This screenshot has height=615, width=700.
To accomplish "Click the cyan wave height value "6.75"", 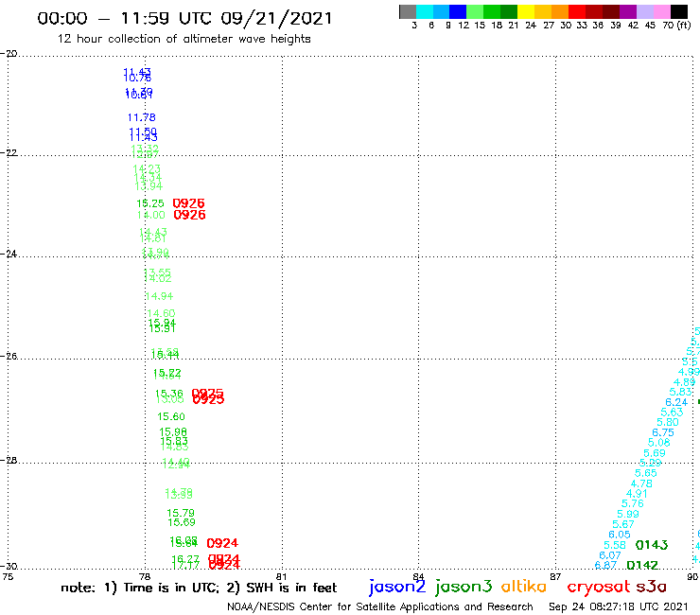I will point(663,432).
